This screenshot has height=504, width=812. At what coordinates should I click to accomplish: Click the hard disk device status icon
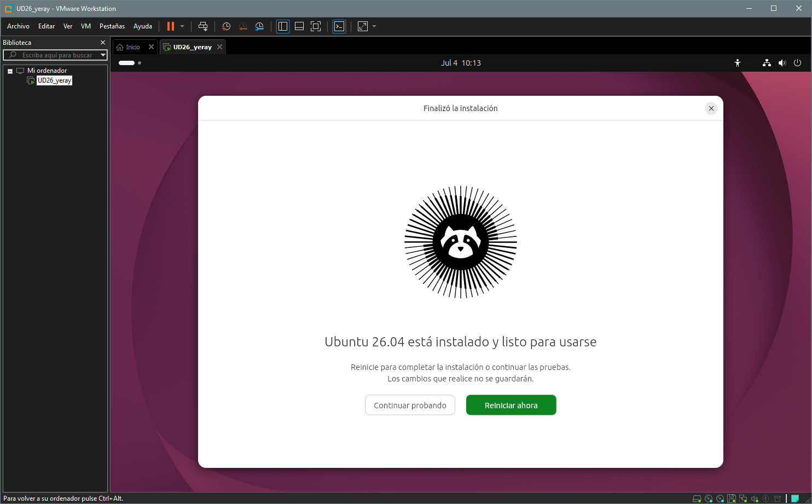pos(697,499)
